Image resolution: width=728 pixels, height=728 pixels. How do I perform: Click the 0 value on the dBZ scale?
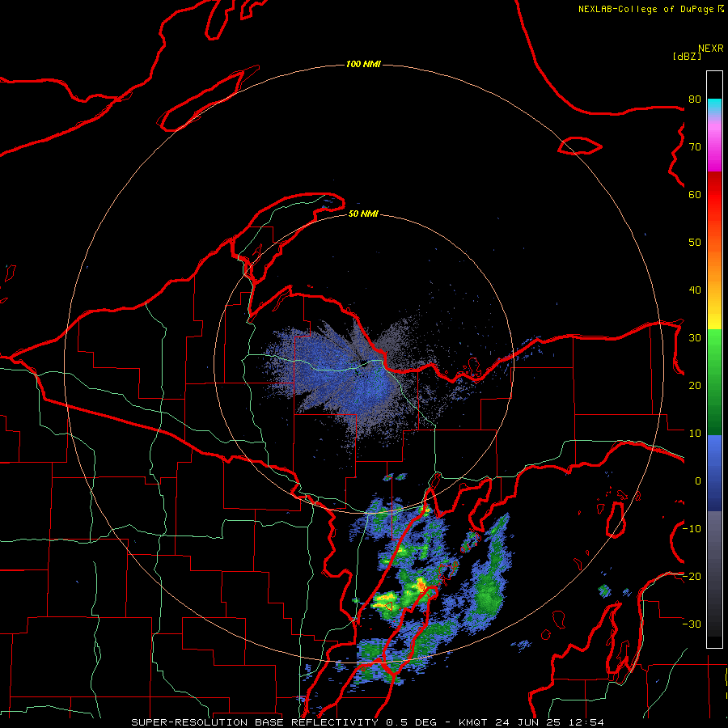pyautogui.click(x=698, y=481)
